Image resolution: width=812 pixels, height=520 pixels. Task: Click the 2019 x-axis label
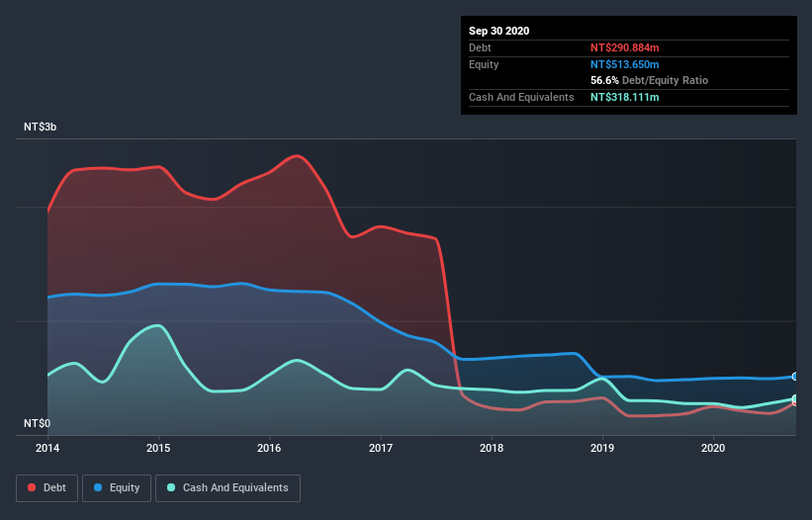point(602,448)
